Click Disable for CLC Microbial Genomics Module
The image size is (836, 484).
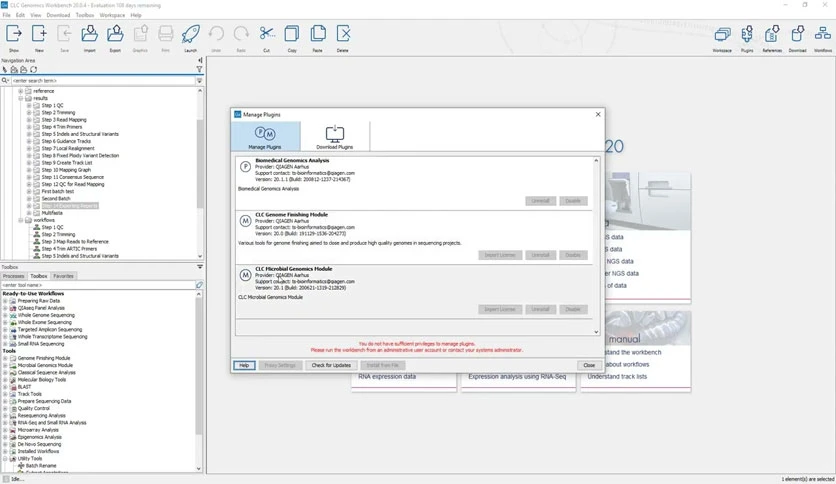573,309
